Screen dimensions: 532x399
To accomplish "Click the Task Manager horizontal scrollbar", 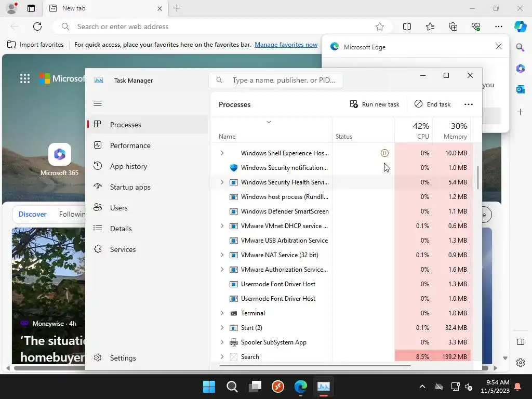I will tap(315, 366).
